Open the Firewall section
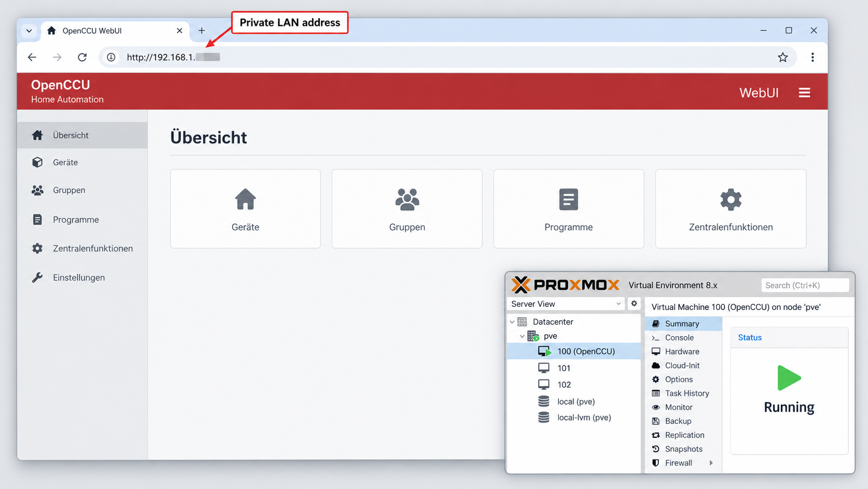 coord(683,463)
